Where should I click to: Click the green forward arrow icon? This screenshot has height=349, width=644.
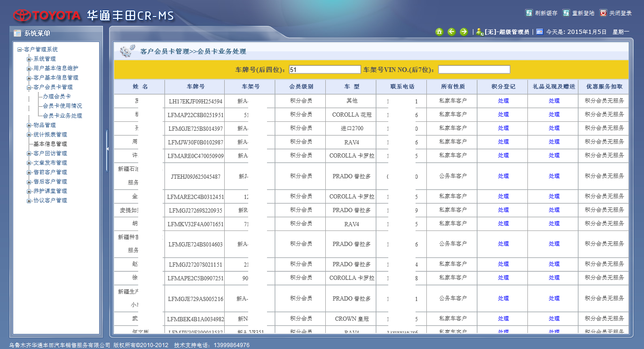tap(463, 32)
